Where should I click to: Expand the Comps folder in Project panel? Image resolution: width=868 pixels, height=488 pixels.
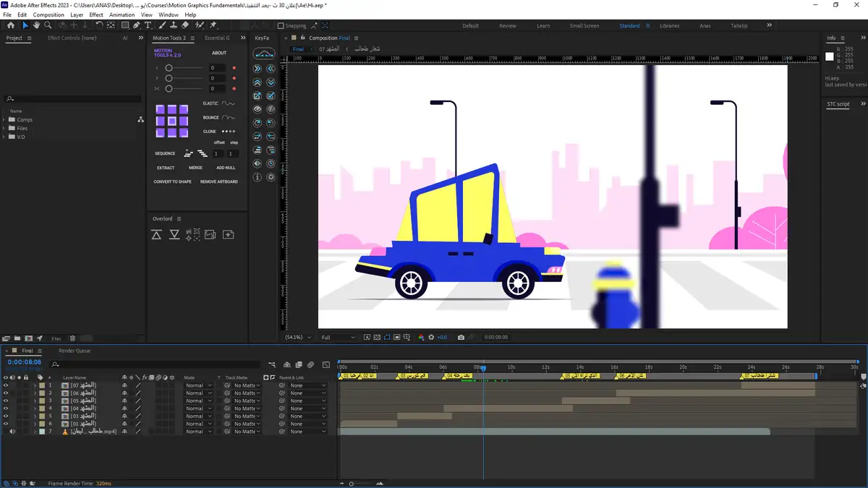tap(5, 120)
